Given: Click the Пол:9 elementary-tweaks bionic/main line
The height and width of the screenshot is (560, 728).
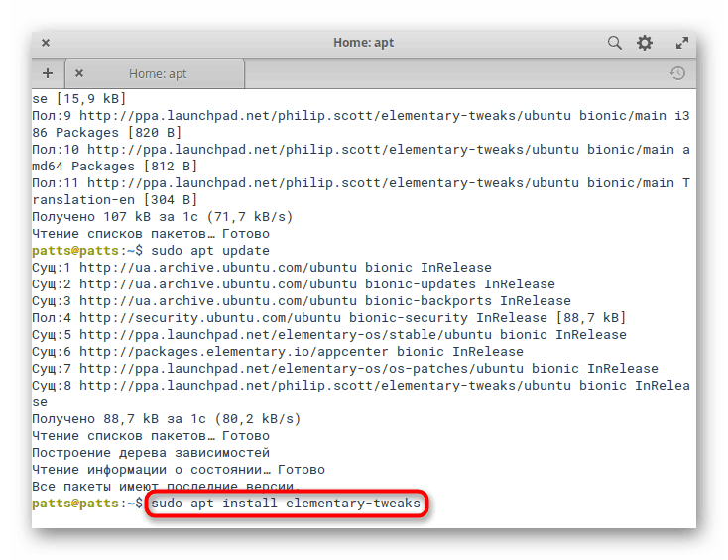Looking at the screenshot, I should (x=361, y=116).
